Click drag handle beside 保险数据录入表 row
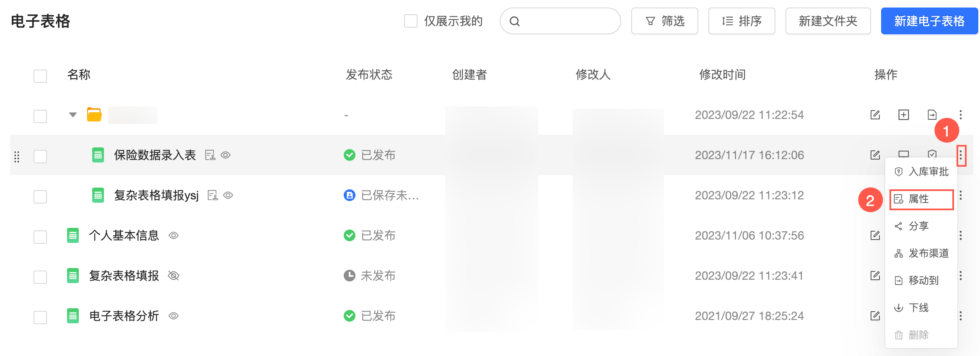This screenshot has width=980, height=356. (x=17, y=157)
